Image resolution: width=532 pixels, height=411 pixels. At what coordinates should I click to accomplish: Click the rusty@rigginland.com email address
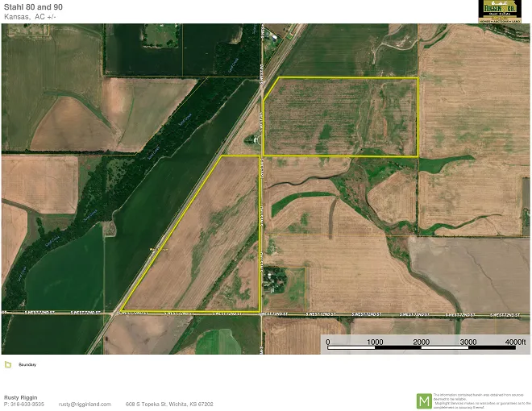[x=85, y=404]
